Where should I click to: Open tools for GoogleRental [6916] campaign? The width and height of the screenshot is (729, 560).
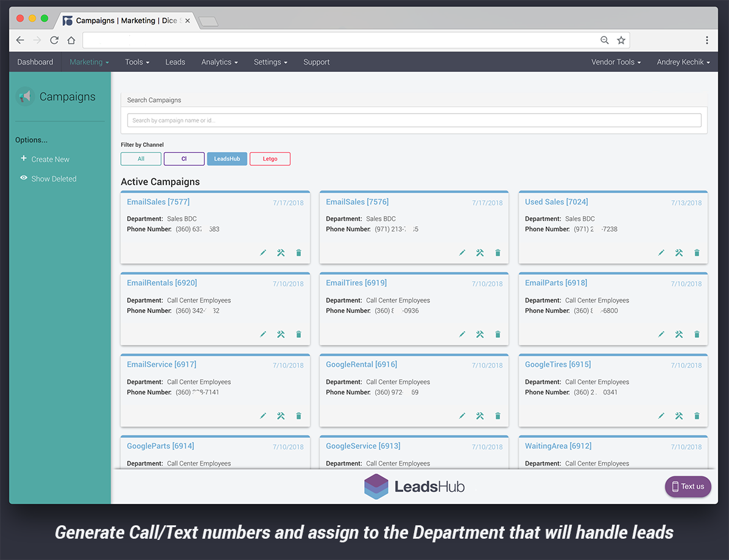tap(480, 416)
